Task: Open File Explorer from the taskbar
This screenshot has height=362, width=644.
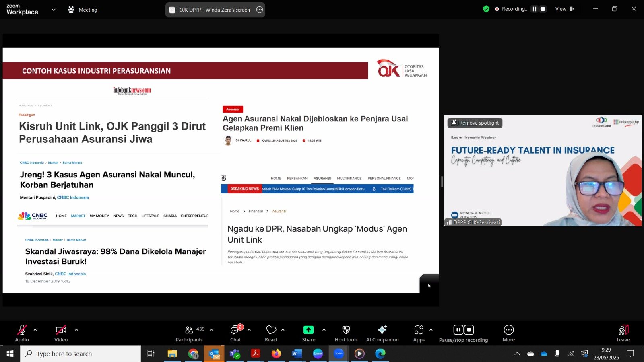Action: click(x=172, y=354)
